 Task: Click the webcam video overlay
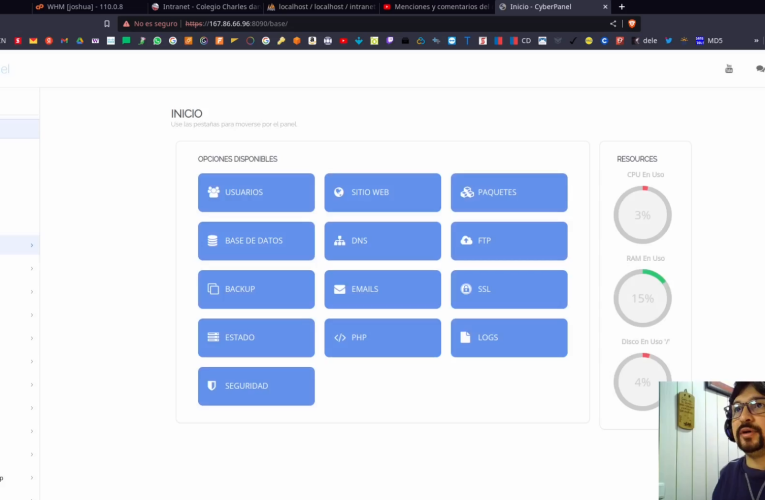tap(712, 440)
